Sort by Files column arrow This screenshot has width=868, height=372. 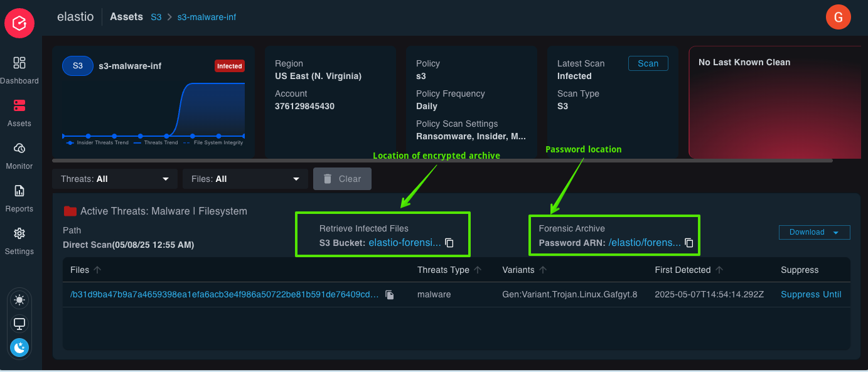97,270
